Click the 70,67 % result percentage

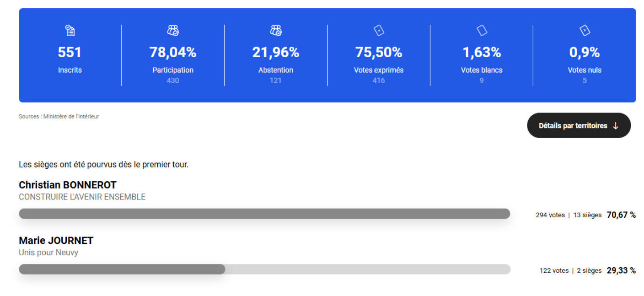(621, 215)
